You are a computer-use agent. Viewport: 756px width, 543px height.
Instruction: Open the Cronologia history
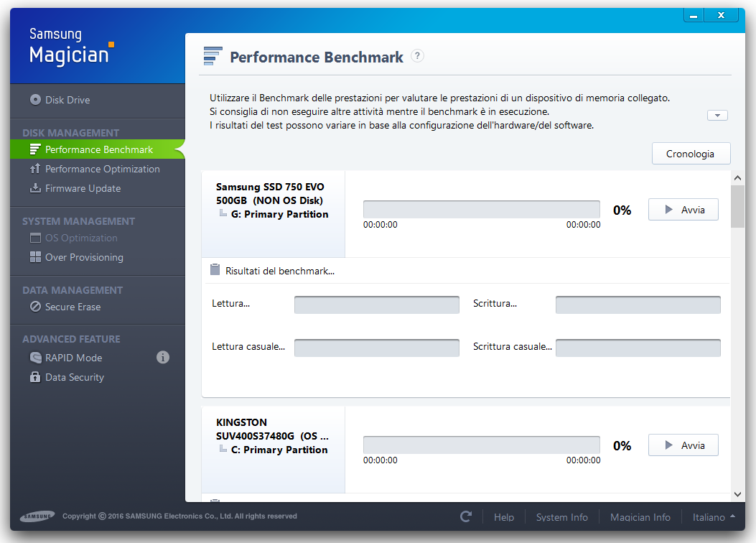pyautogui.click(x=691, y=154)
